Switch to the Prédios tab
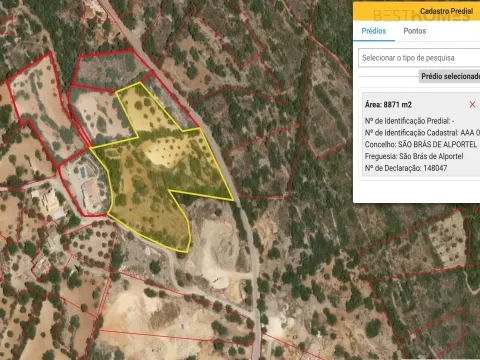The width and height of the screenshot is (480, 360). [x=374, y=31]
